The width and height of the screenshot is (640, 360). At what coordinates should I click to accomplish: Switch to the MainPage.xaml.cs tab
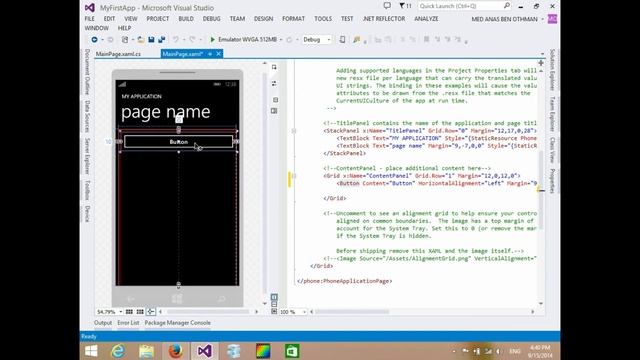(118, 54)
